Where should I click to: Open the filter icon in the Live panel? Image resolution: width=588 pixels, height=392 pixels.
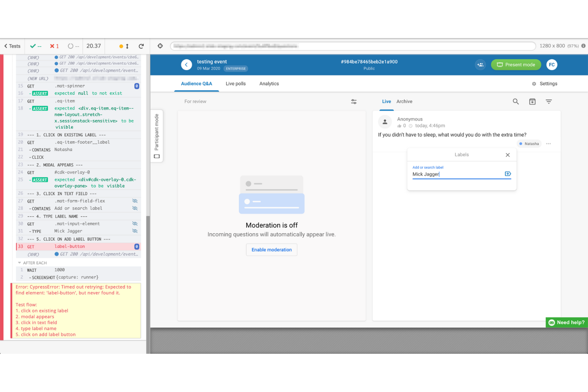549,102
